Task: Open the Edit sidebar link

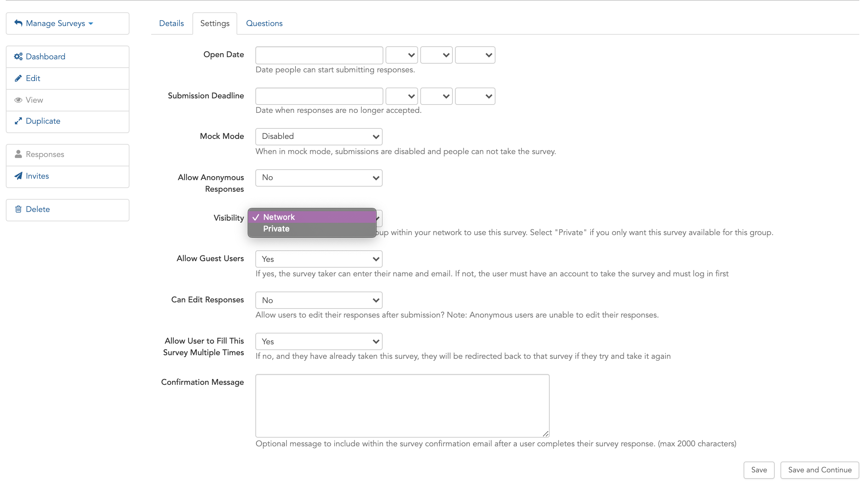Action: pyautogui.click(x=68, y=78)
